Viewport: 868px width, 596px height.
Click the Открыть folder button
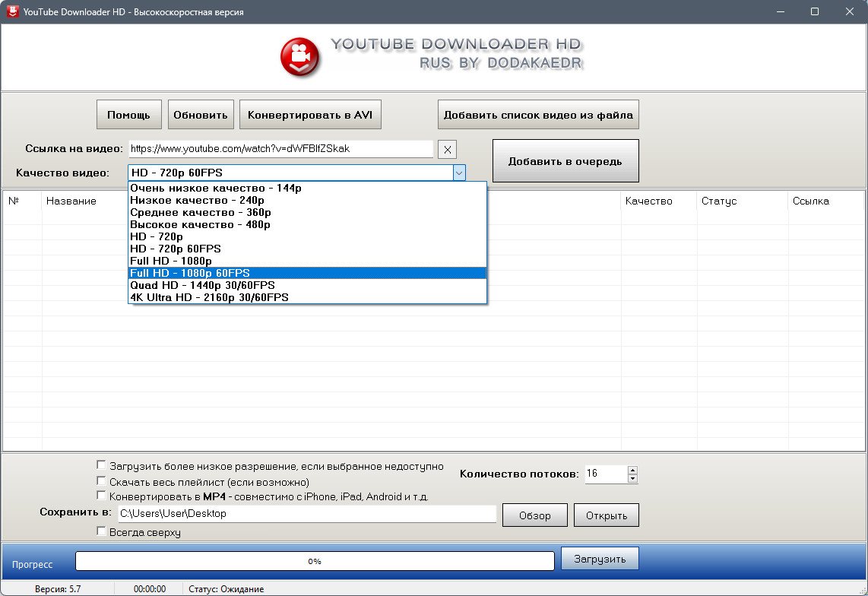coord(607,515)
